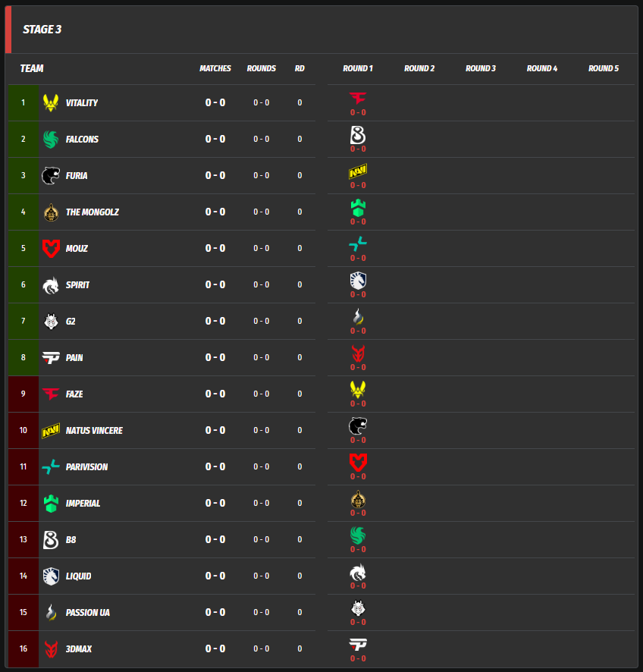Click the 3DMAX team logo
Image resolution: width=643 pixels, height=672 pixels.
tap(51, 648)
